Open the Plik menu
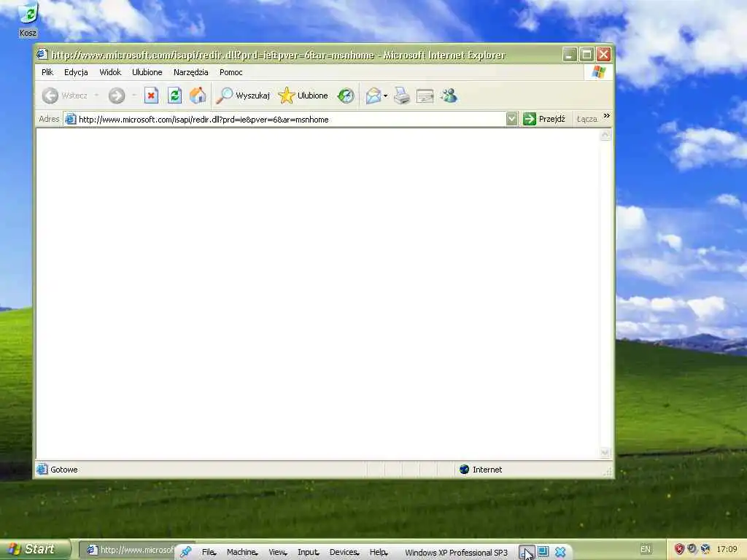The height and width of the screenshot is (560, 747). click(47, 72)
